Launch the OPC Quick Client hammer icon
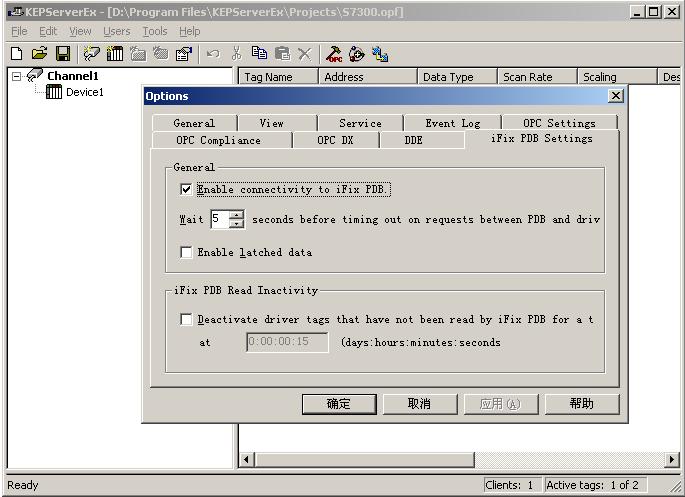This screenshot has height=497, width=685. 334,54
